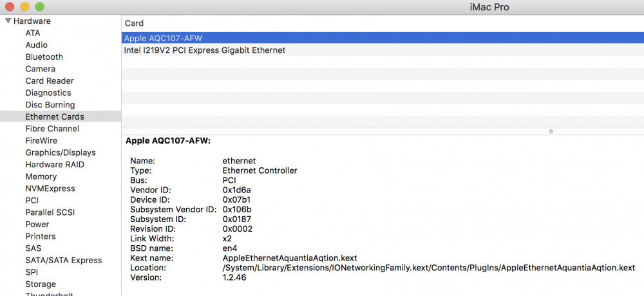Open ATA in the sidebar
Image resolution: width=644 pixels, height=296 pixels.
tap(33, 33)
